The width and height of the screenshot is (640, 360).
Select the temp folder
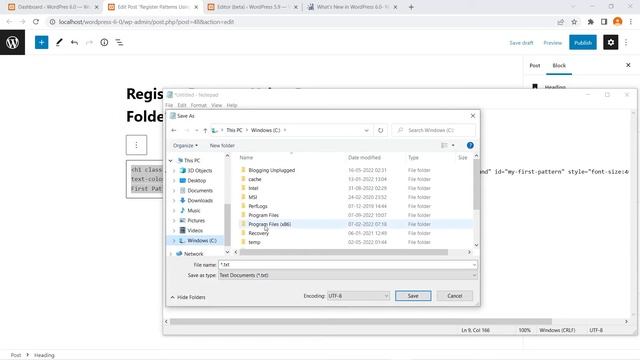click(254, 242)
